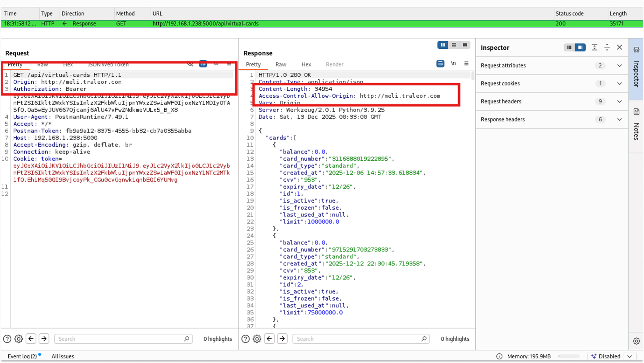Image resolution: width=644 pixels, height=363 pixels.
Task: Collapse all Inspector sections icon
Action: pyautogui.click(x=607, y=47)
